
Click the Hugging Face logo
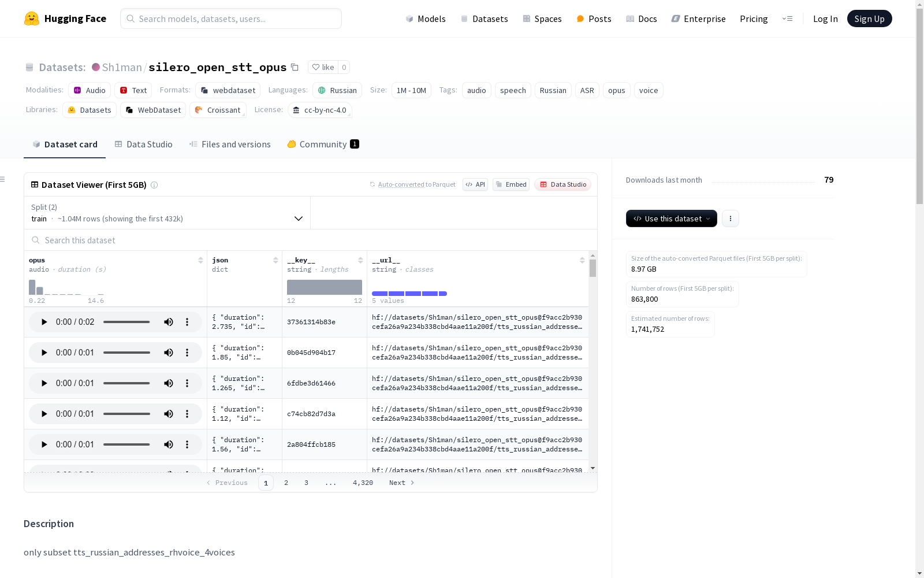(65, 18)
